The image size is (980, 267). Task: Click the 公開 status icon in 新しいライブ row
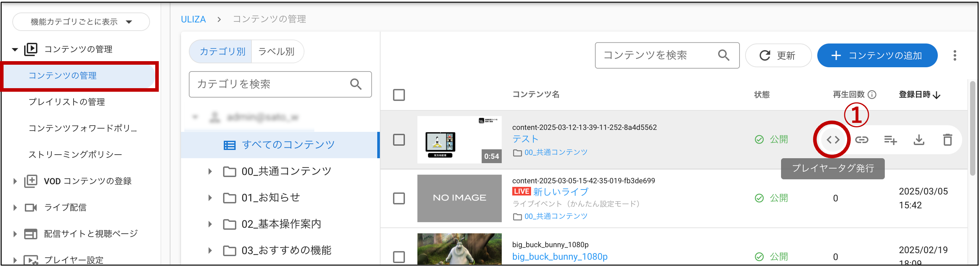pyautogui.click(x=759, y=198)
